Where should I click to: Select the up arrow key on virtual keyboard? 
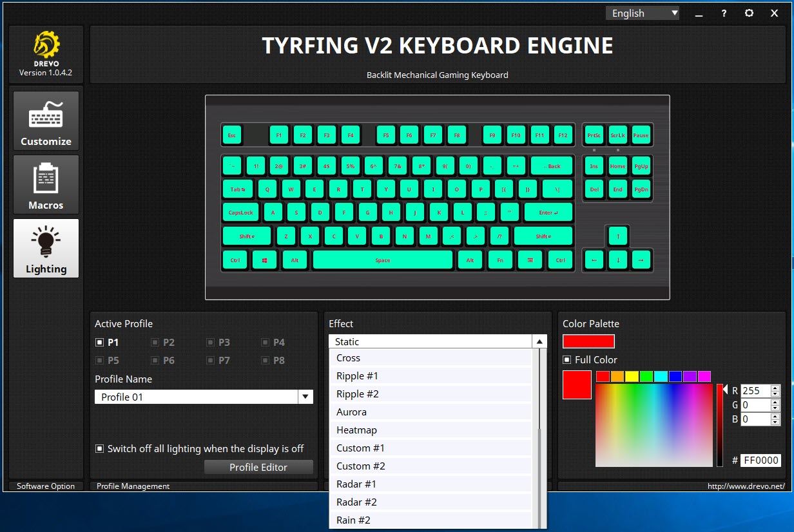[x=618, y=236]
